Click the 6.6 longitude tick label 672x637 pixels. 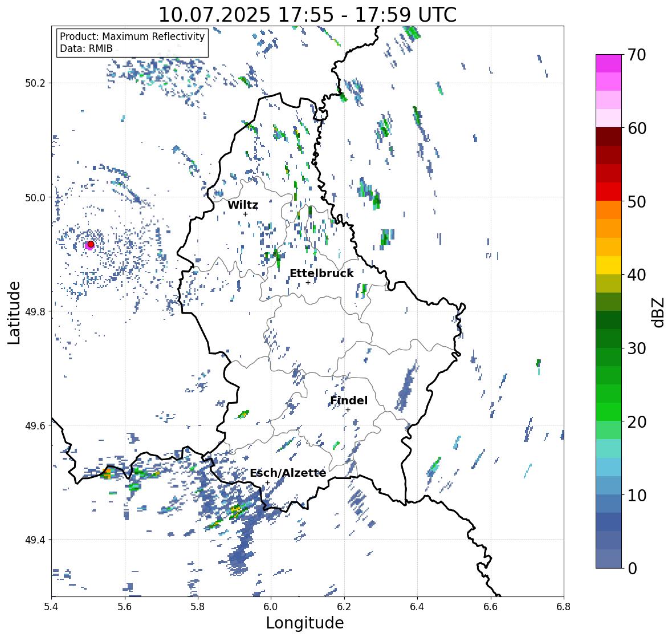491,606
